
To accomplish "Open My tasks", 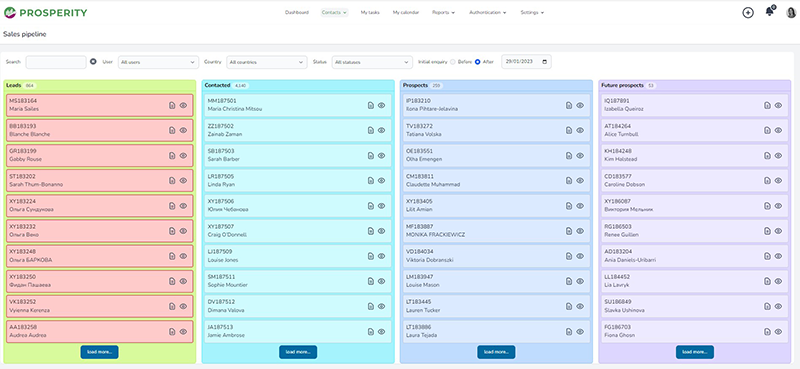I will coord(370,12).
